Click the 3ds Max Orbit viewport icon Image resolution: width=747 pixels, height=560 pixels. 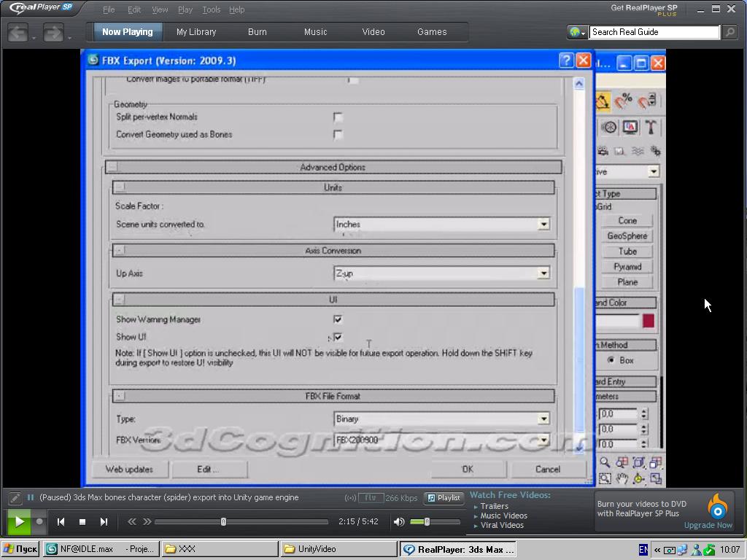point(639,478)
